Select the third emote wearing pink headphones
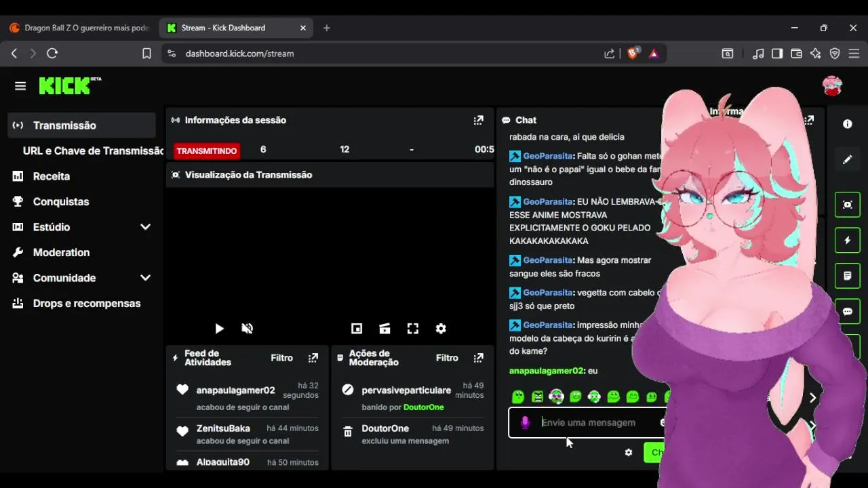868x488 pixels. pyautogui.click(x=556, y=397)
